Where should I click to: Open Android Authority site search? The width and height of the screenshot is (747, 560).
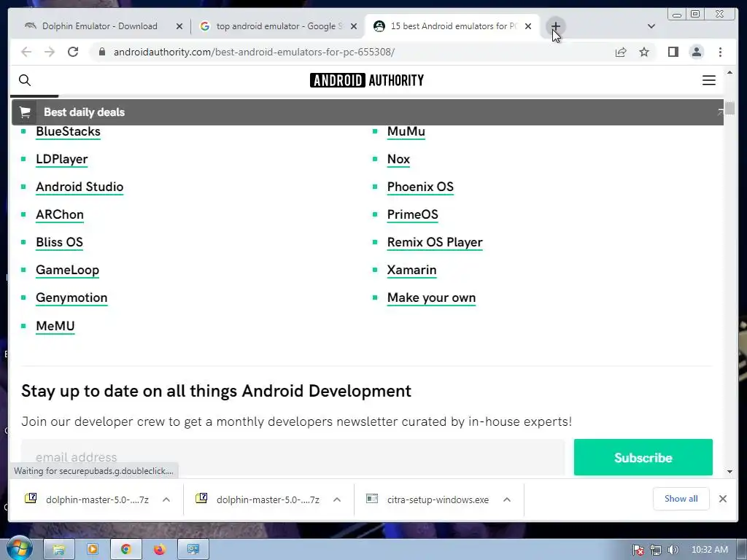[x=25, y=80]
